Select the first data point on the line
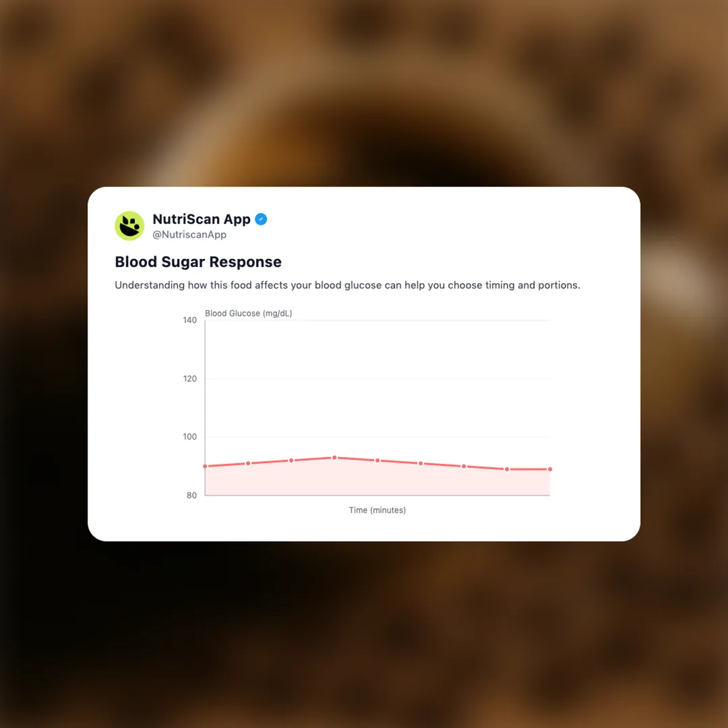The width and height of the screenshot is (728, 728). (205, 466)
